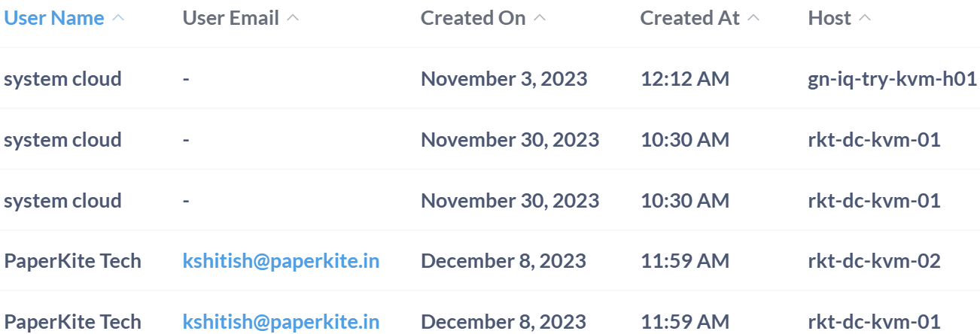The width and height of the screenshot is (980, 334).
Task: Open kshitish@paperkite.in link for rkt-dc-kvm-01 row
Action: pyautogui.click(x=281, y=322)
